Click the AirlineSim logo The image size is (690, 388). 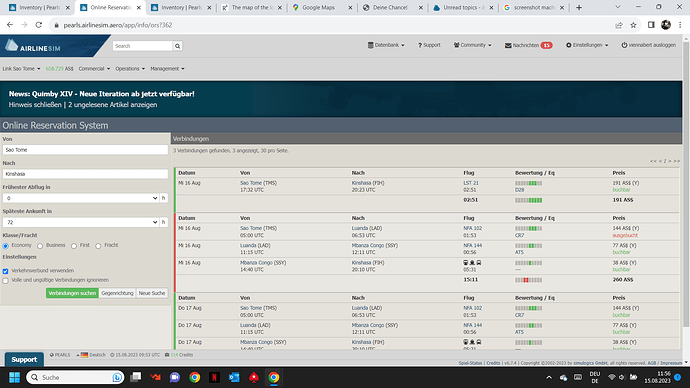(33, 46)
